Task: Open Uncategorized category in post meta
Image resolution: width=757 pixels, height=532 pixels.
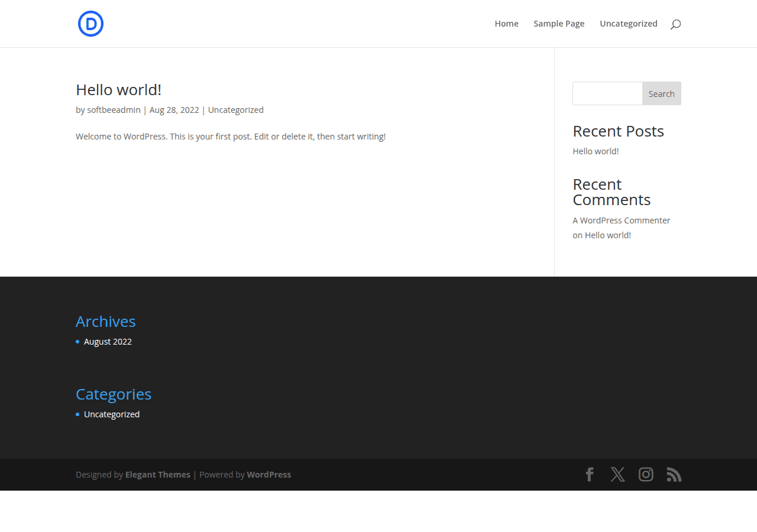Action: pos(236,110)
